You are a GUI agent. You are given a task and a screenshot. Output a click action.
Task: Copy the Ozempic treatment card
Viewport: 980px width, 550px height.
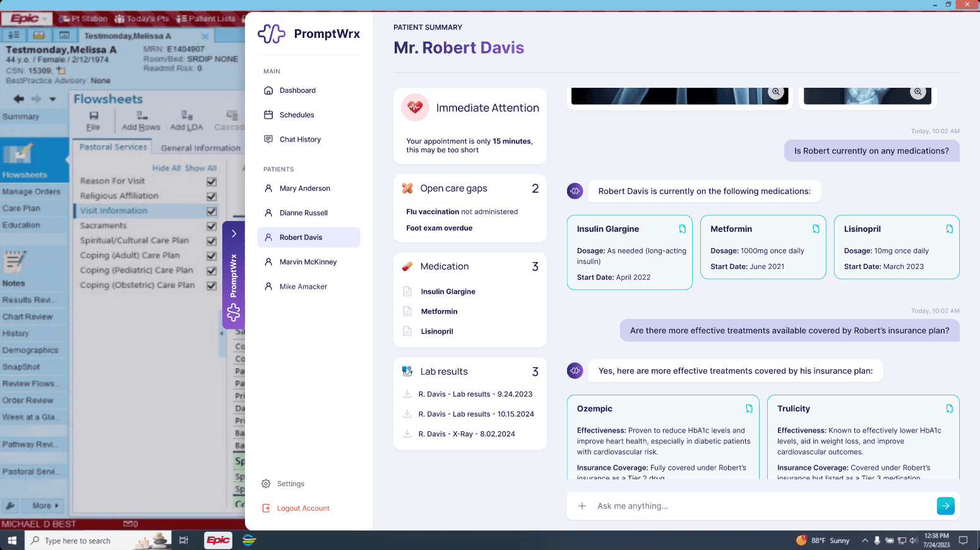(x=749, y=409)
